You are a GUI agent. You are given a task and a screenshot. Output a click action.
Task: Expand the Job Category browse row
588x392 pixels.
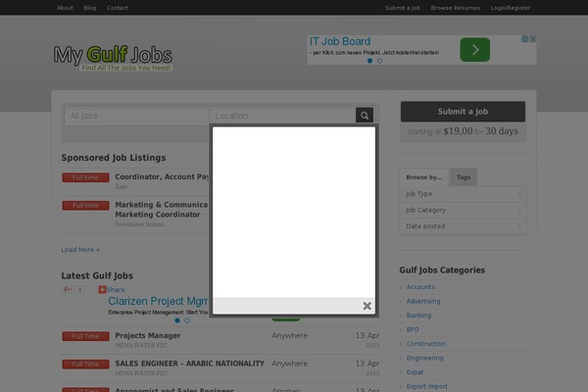click(464, 210)
